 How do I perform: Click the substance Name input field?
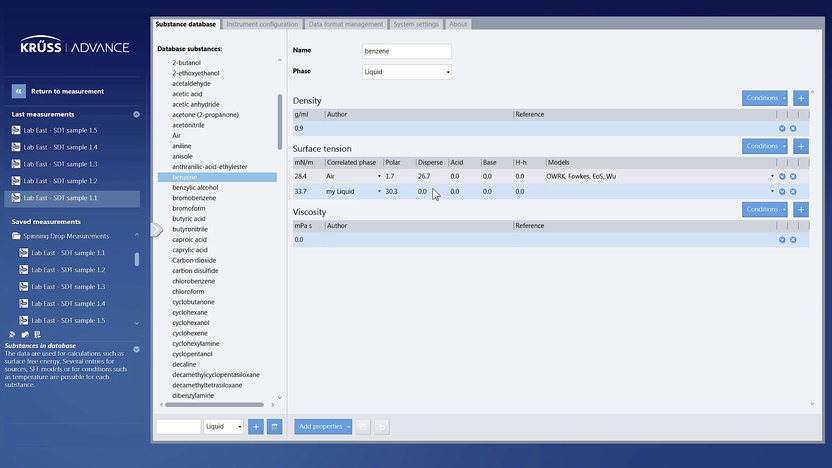[x=406, y=51]
